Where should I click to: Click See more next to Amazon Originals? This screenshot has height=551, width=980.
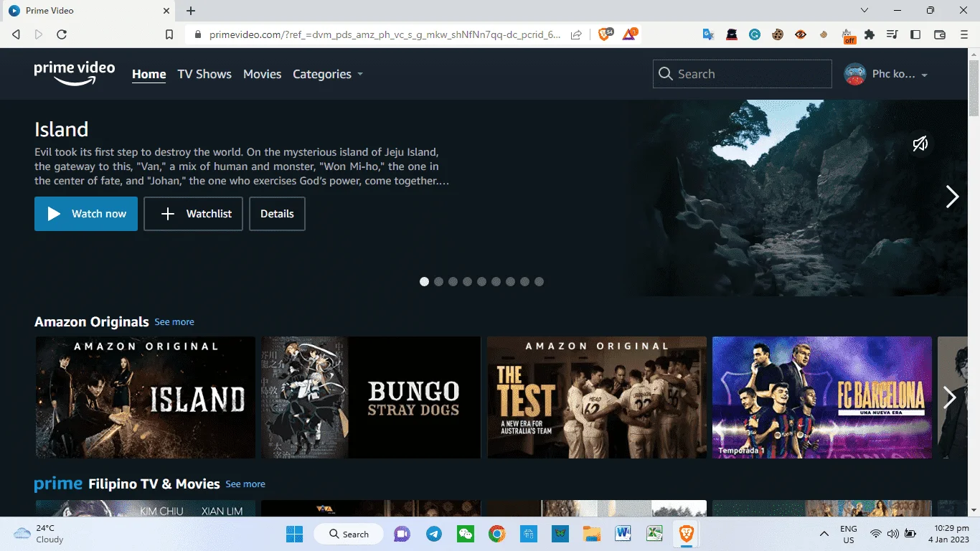tap(174, 322)
